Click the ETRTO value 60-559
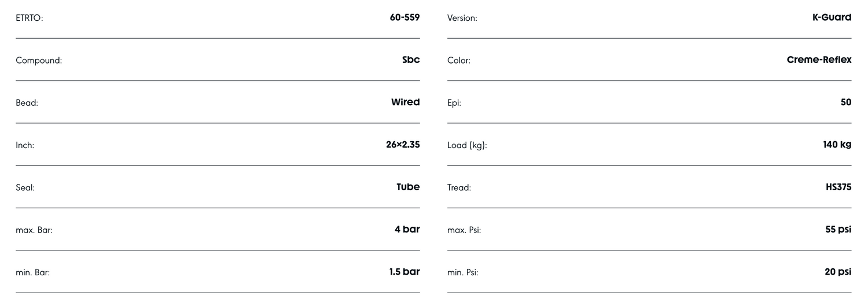The width and height of the screenshot is (868, 303). point(404,17)
